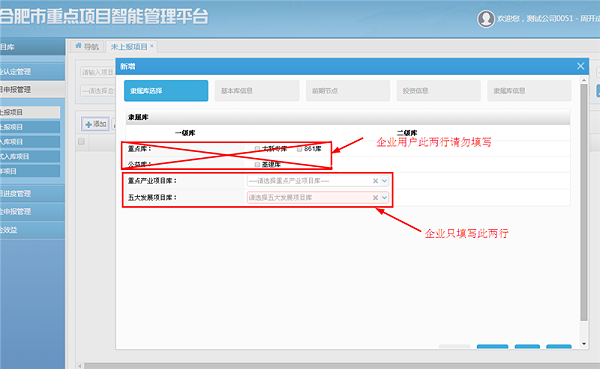Tick the 861库 checkbox
Screen dimensions: 600x369
(x=299, y=149)
